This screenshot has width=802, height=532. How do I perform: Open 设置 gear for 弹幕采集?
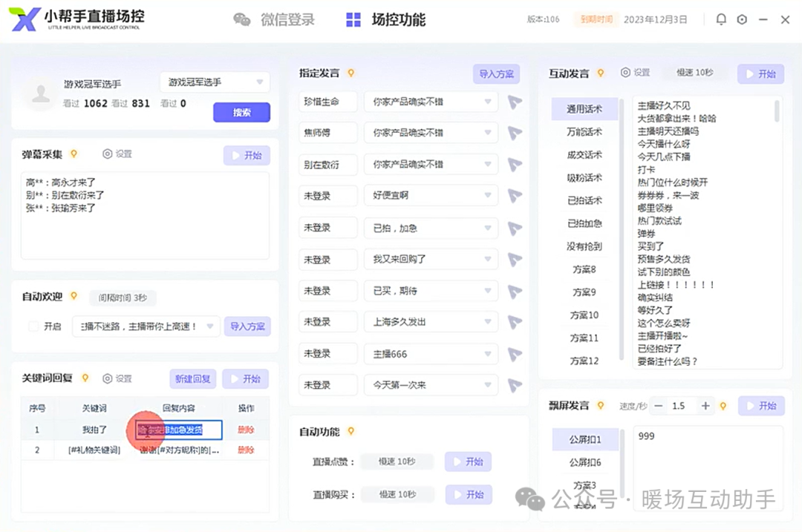[117, 154]
